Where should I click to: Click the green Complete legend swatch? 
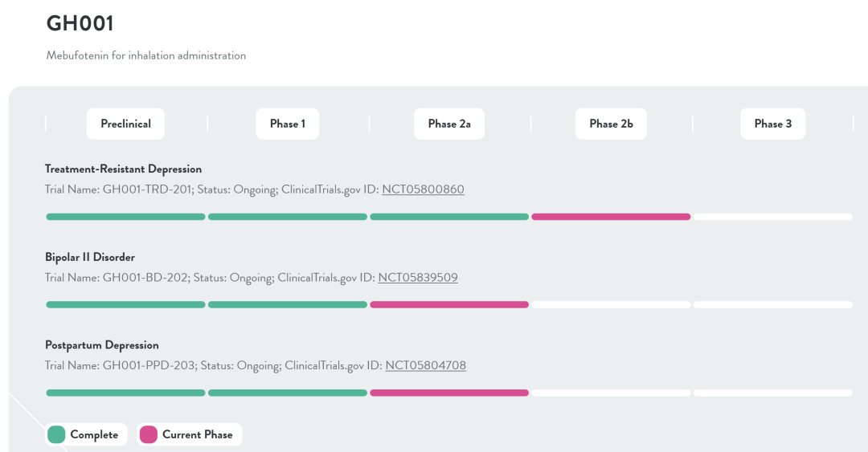coord(57,434)
